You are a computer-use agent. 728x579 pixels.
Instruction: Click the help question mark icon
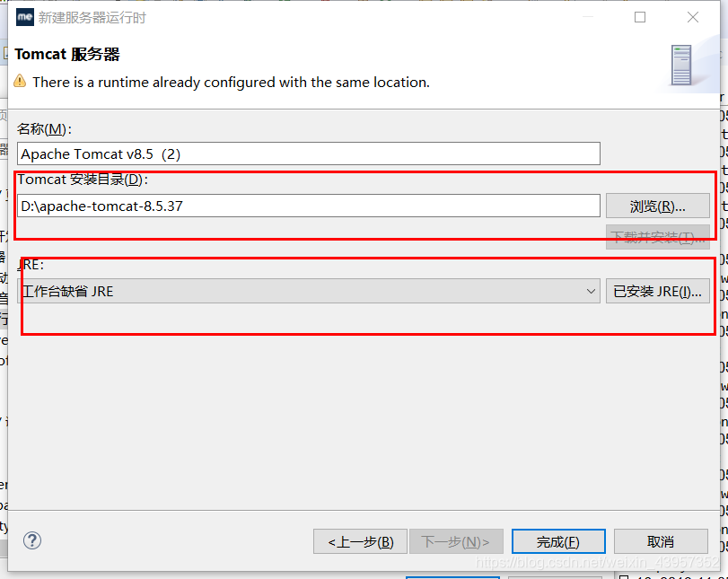32,540
